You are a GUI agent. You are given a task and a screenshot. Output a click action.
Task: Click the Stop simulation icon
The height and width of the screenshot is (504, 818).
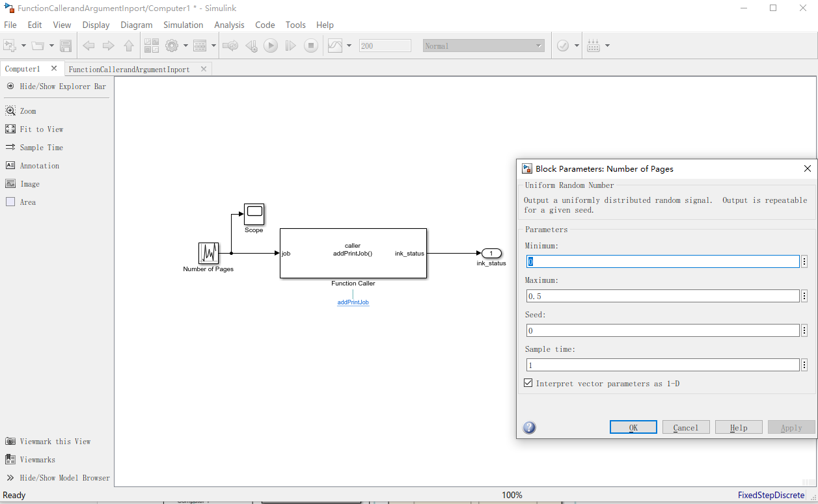coord(312,46)
